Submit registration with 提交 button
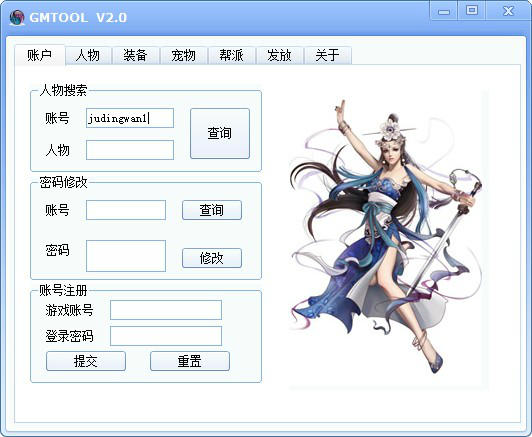Screen dimensions: 532x437 tap(86, 361)
